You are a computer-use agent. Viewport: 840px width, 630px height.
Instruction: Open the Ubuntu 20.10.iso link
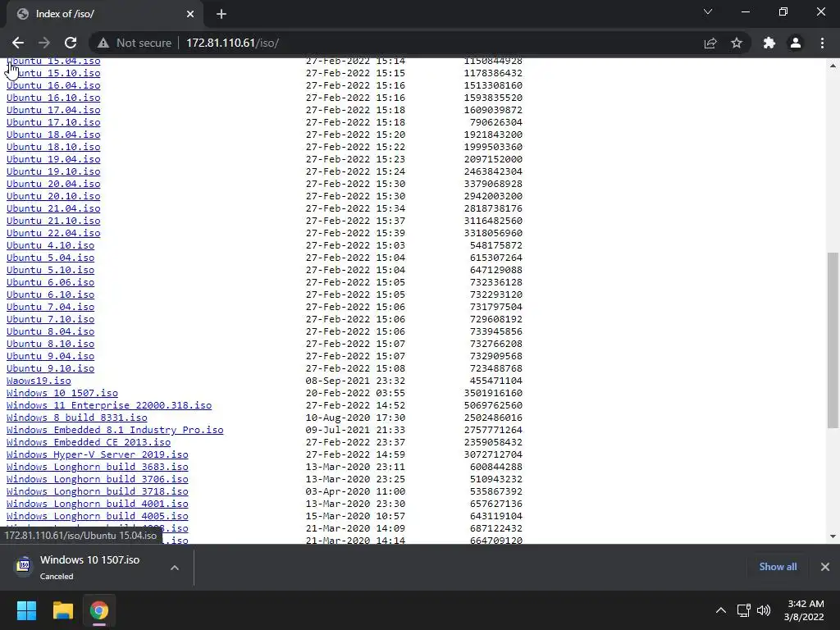click(53, 196)
